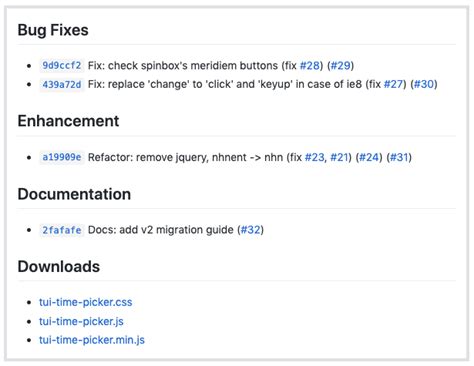Viewport: 474px width, 366px height.
Task: Open issue #23 link
Action: coord(315,157)
